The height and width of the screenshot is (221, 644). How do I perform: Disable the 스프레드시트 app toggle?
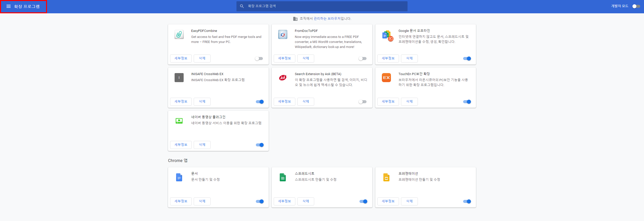click(x=364, y=201)
